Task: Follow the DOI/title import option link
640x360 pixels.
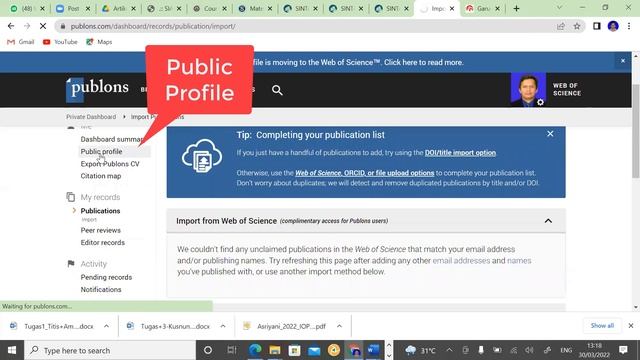Action: pyautogui.click(x=460, y=153)
